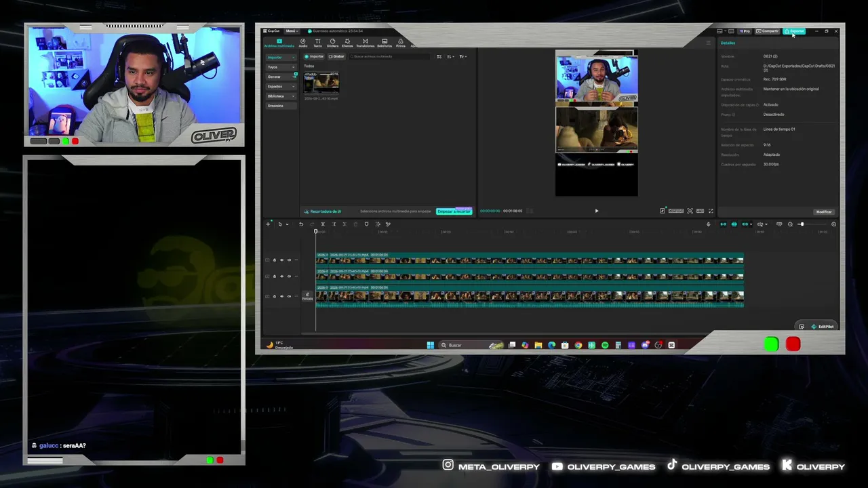Open the media filter type dropdown

click(x=463, y=57)
